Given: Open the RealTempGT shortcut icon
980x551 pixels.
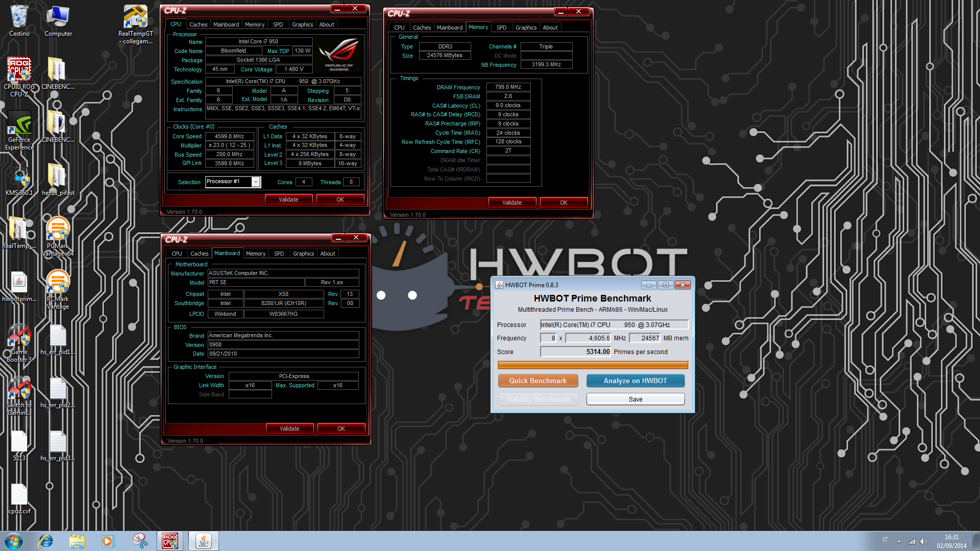Looking at the screenshot, I should 135,24.
